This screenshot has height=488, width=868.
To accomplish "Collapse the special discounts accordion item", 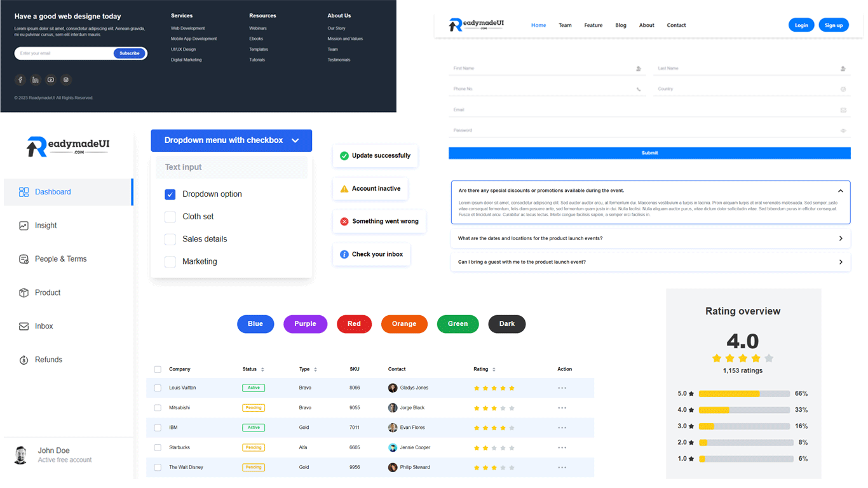I will [840, 190].
